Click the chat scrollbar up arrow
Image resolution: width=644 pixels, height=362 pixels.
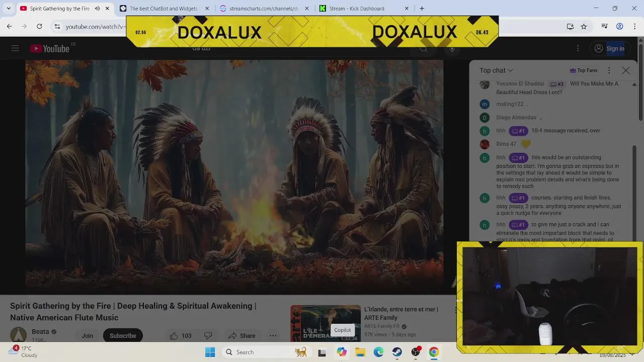pos(634,84)
